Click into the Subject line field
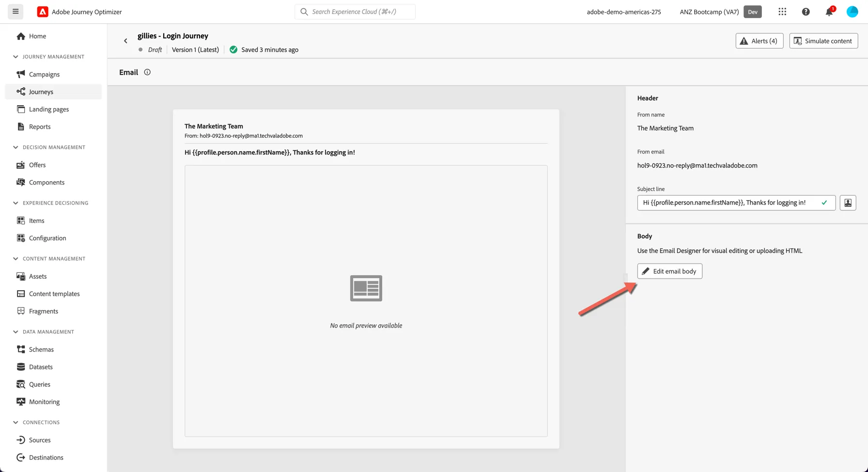 pyautogui.click(x=736, y=203)
